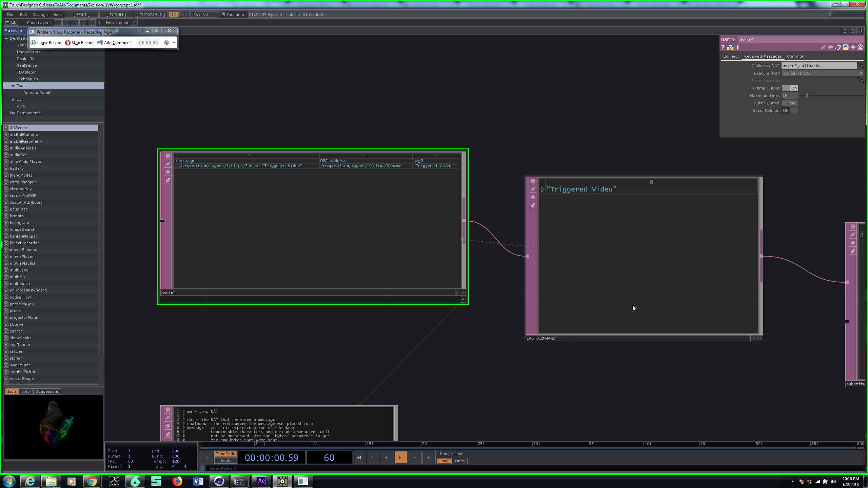Click bypass arrow icon on LAST_COMMAND node
This screenshot has width=868, height=488.
click(x=533, y=197)
